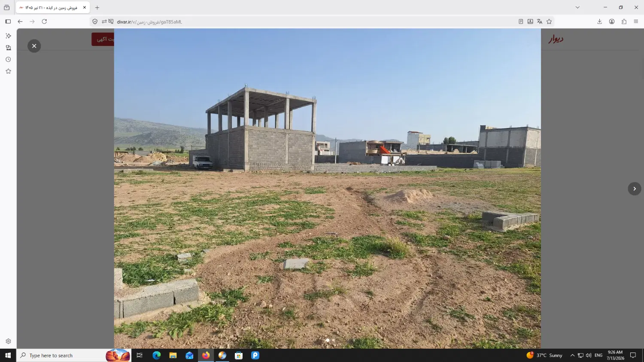Toggle the Firefox sidebar
The width and height of the screenshot is (644, 362).
[x=8, y=21]
